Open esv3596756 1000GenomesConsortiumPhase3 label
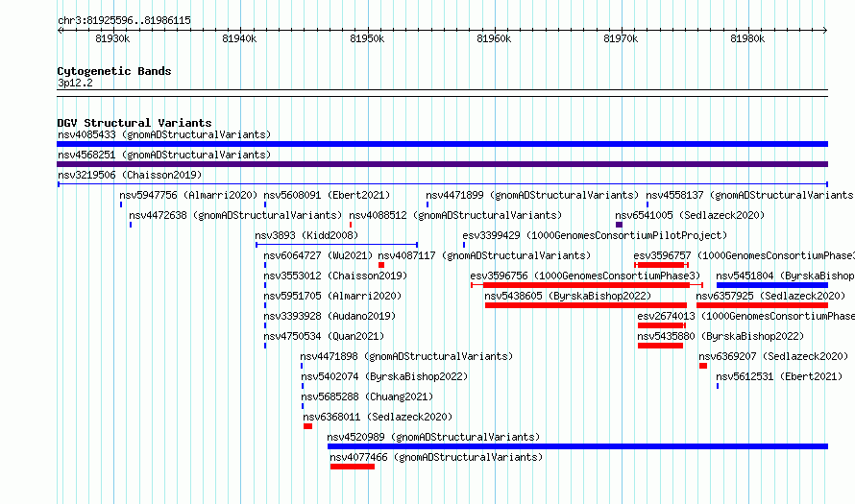Image resolution: width=855 pixels, height=504 pixels. click(x=585, y=276)
